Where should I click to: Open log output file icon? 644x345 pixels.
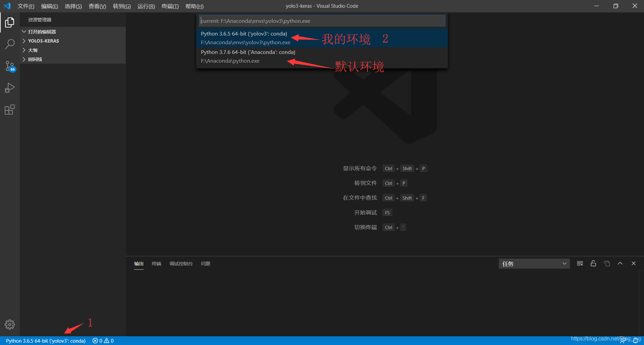607,264
